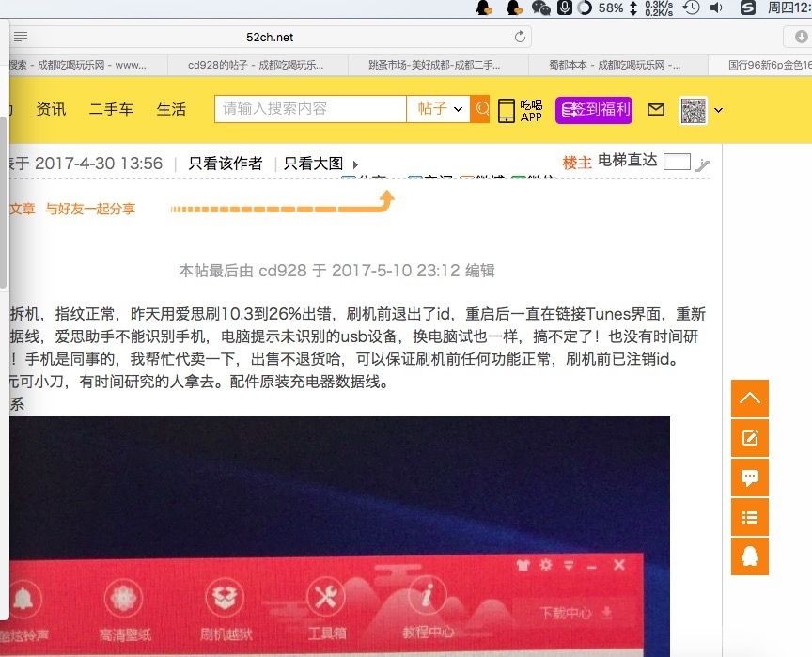Open the 生活 navigation menu
The height and width of the screenshot is (657, 812).
[x=171, y=109]
